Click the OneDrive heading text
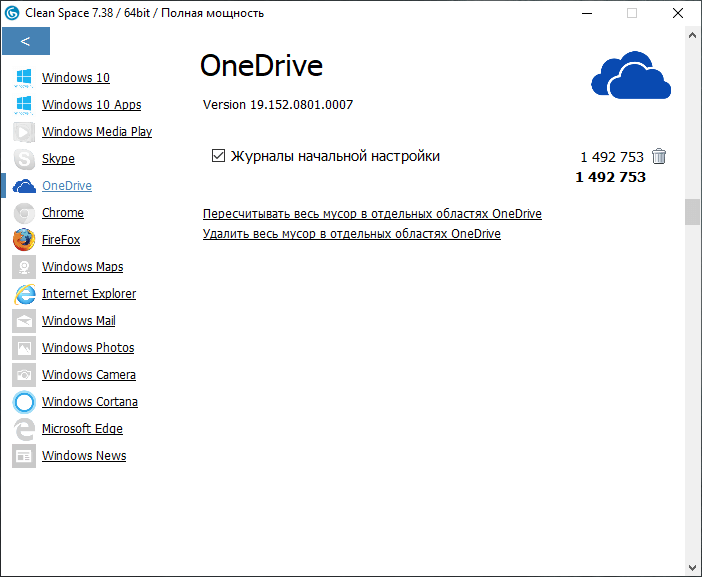The image size is (702, 577). (x=261, y=66)
